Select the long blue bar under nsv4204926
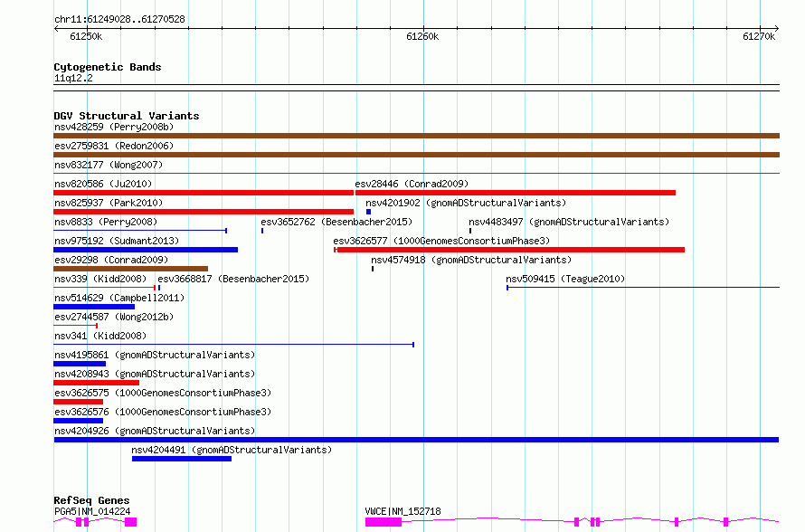Image resolution: width=805 pixels, height=532 pixels. (x=416, y=440)
